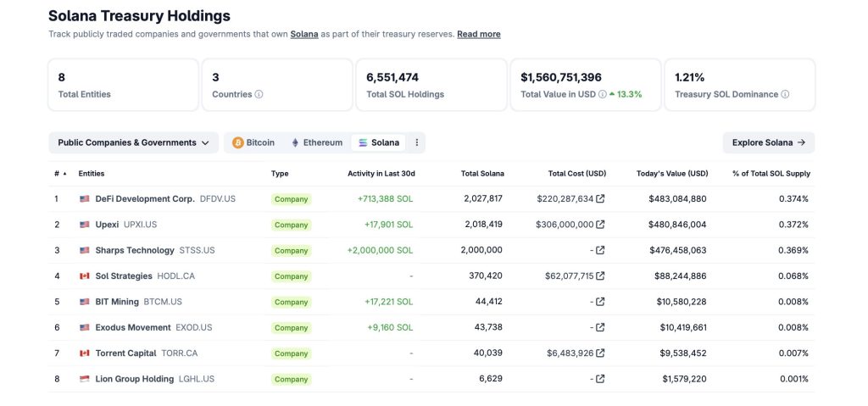This screenshot has width=868, height=406.
Task: Click external link icon in Torrent Capital row
Action: click(x=600, y=353)
